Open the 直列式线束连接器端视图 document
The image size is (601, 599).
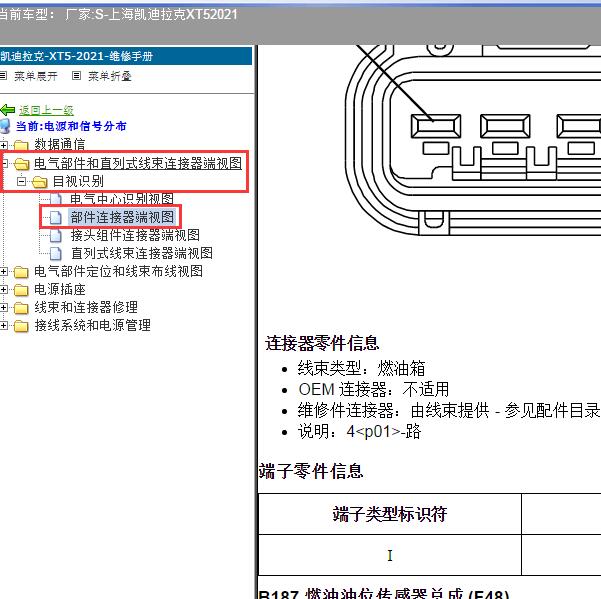click(x=142, y=253)
